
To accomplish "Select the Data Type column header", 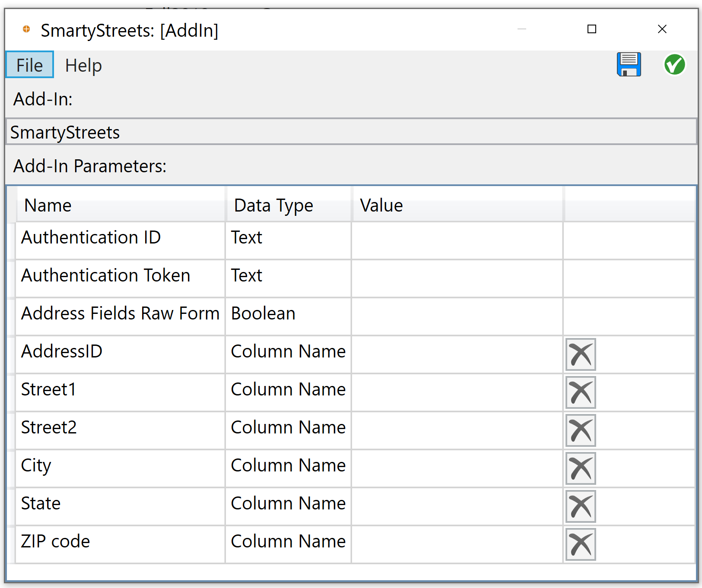I will click(273, 205).
